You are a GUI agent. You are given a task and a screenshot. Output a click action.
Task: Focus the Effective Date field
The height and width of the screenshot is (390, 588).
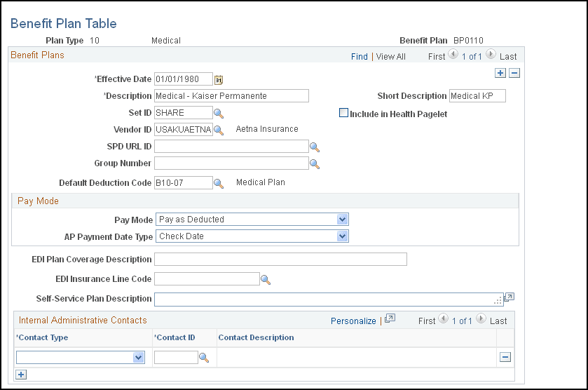[184, 79]
